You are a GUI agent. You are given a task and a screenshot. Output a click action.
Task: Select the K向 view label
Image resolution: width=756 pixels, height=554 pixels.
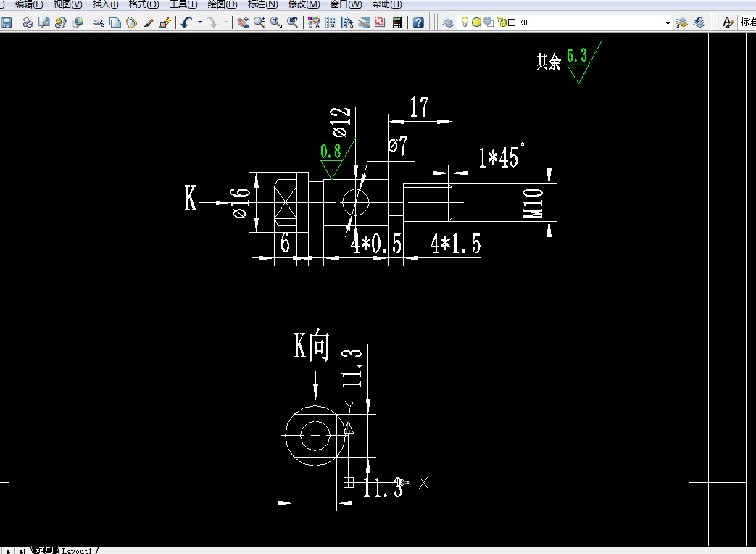click(x=312, y=344)
